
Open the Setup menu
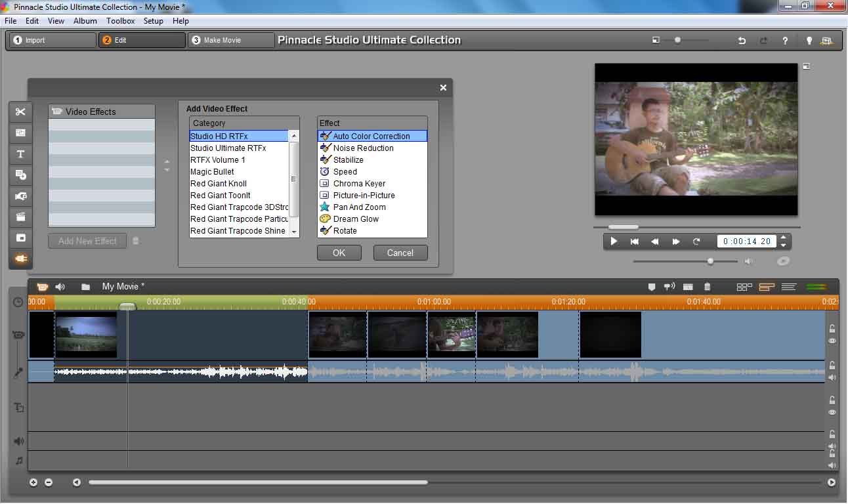(153, 21)
